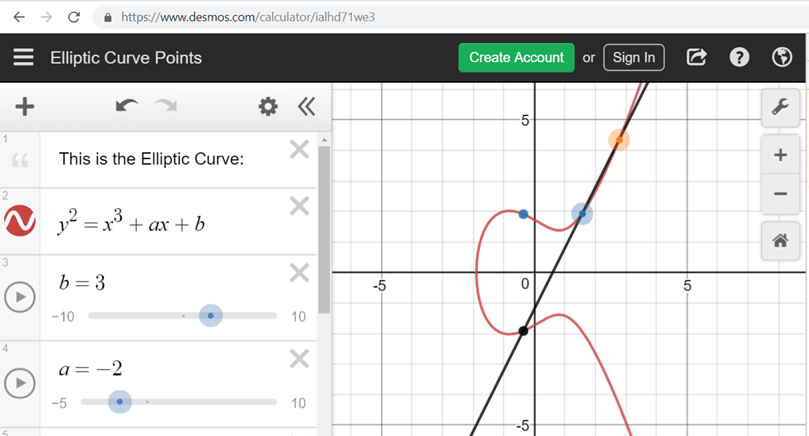Image resolution: width=809 pixels, height=436 pixels.
Task: Zoom in on the graph
Action: coord(781,155)
